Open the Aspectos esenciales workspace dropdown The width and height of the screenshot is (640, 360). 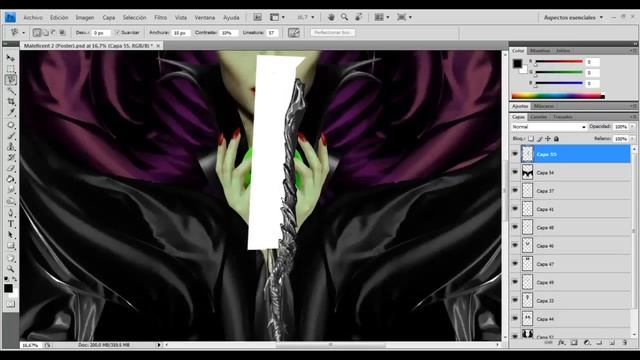click(x=573, y=18)
